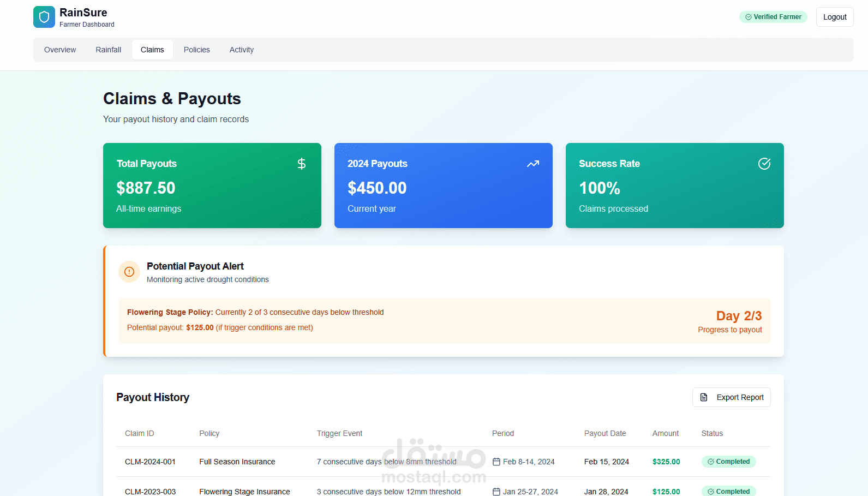Click the Payout History heading
Screen dimensions: 868x496
(153, 397)
